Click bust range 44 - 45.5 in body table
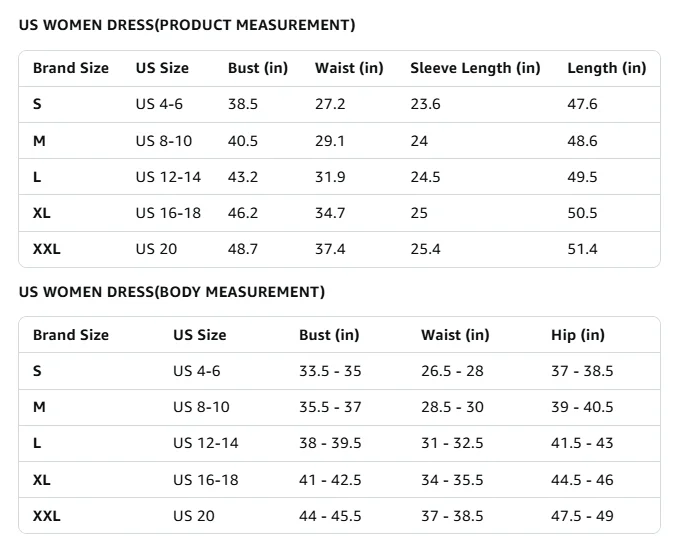675x559 pixels. click(330, 516)
